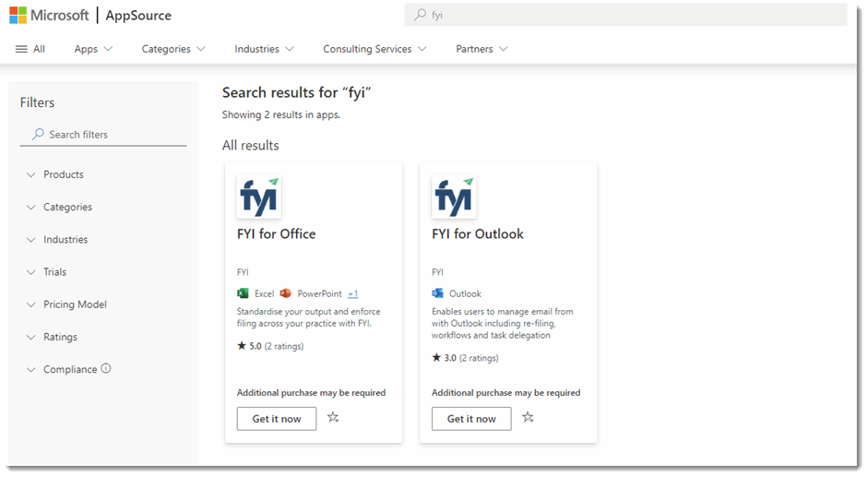868x477 pixels.
Task: Expand the Compliance filter
Action: 62,370
